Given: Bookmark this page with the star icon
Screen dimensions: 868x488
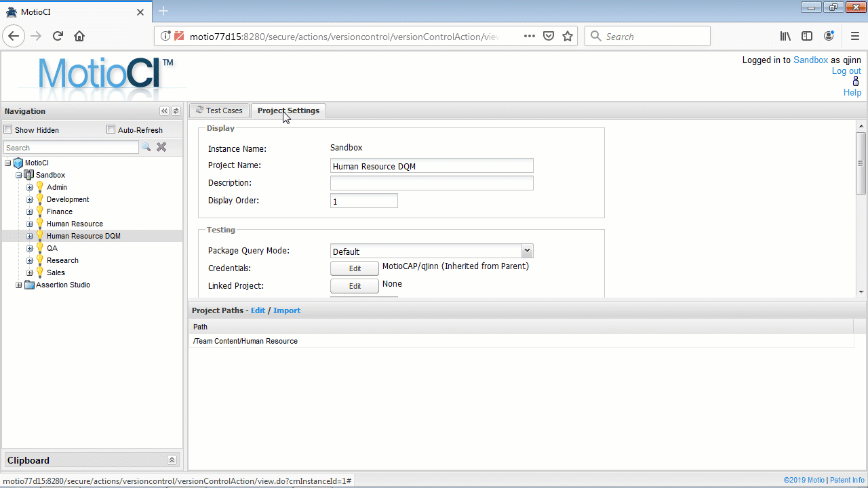Looking at the screenshot, I should click(568, 37).
